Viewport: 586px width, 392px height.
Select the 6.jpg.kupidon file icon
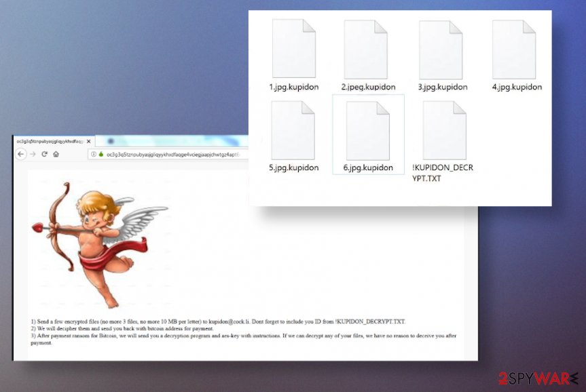coord(368,131)
